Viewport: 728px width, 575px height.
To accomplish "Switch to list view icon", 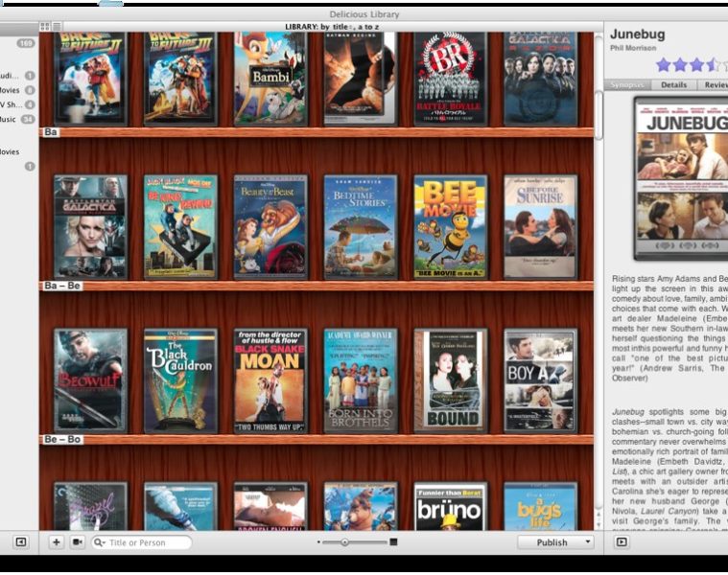I will pos(57,26).
